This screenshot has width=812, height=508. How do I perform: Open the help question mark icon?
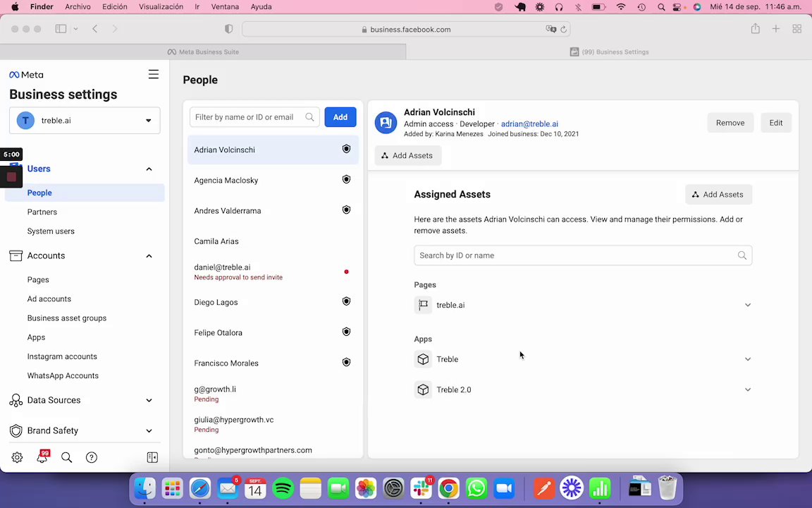coord(92,457)
